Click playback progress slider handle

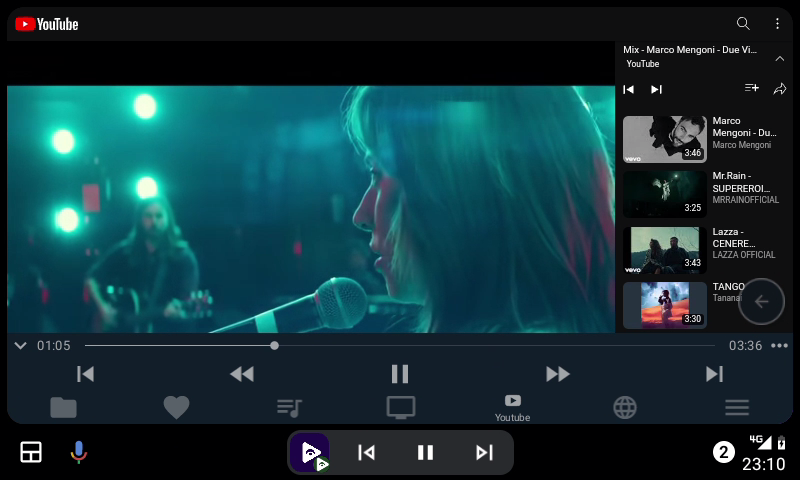274,345
